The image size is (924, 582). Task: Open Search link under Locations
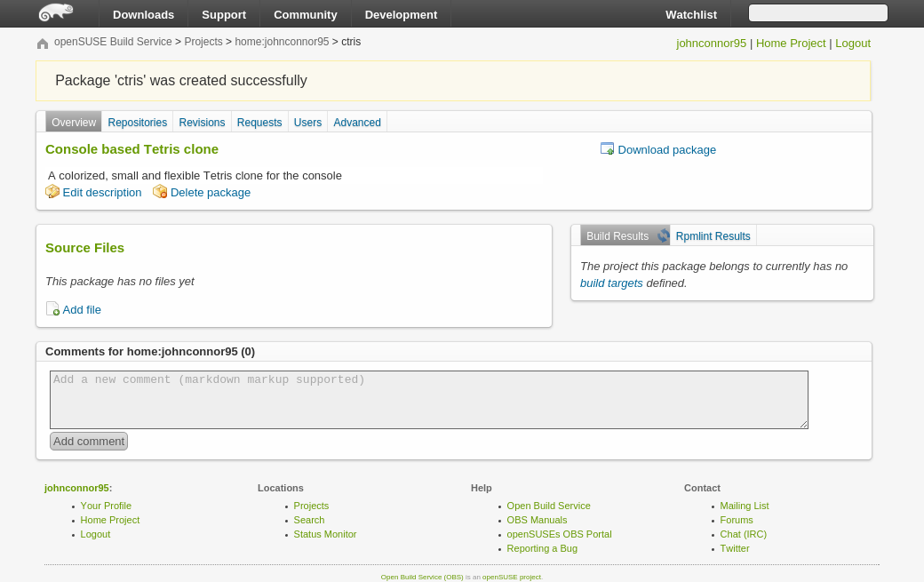[x=309, y=520]
